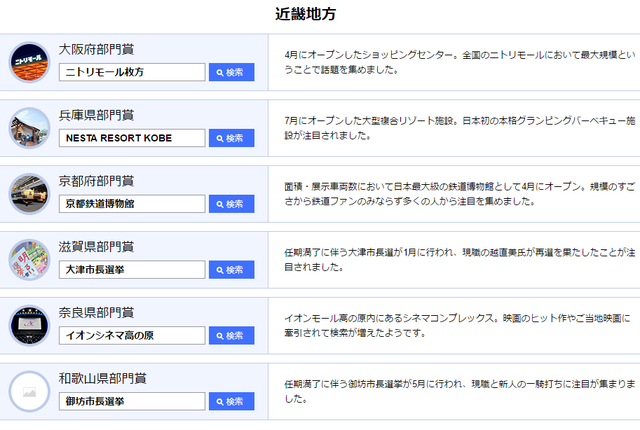Click the 大阪府部門賞 heading
Viewport: 640px width, 430px height.
[96, 49]
